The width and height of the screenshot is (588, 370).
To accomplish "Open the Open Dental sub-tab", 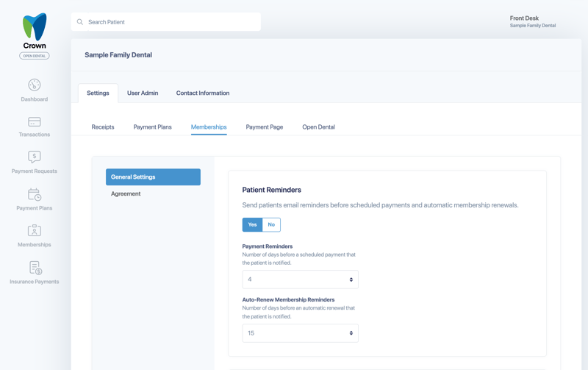I will [319, 127].
